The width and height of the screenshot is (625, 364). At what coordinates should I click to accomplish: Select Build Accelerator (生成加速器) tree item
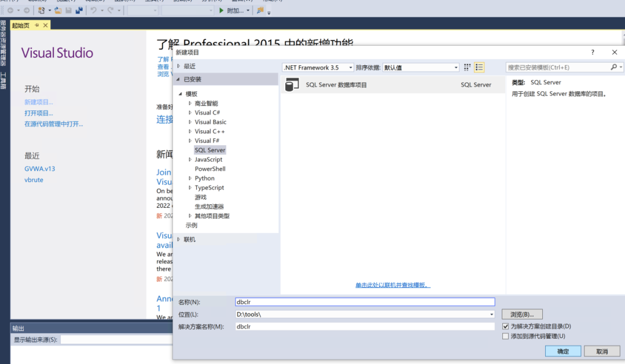click(209, 207)
